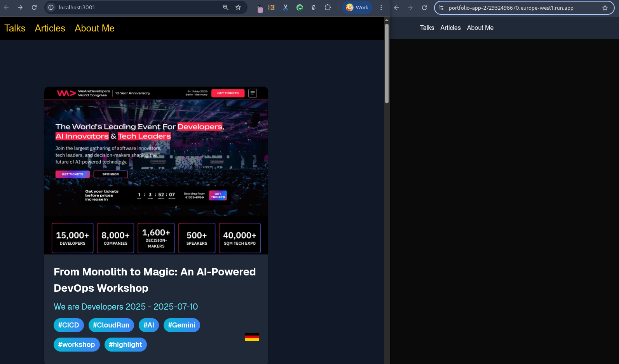Open the yellow Articles nav link
Screen dimensions: 619x364
(x=50, y=28)
